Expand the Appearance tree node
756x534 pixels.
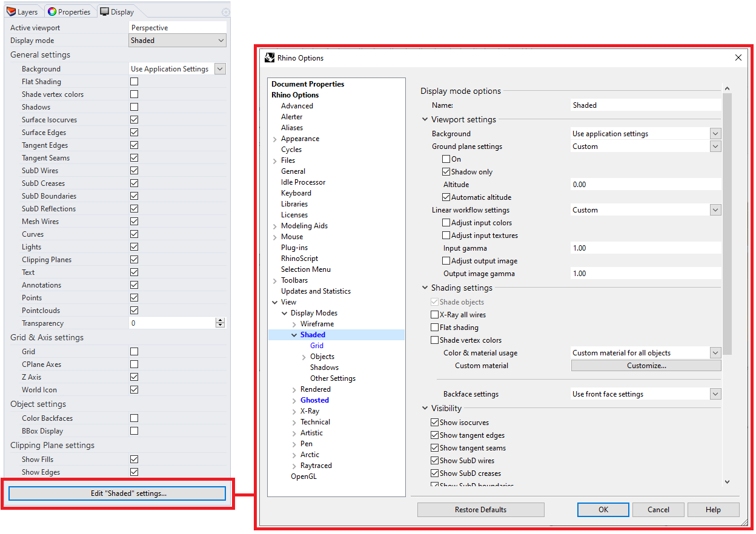click(x=275, y=139)
